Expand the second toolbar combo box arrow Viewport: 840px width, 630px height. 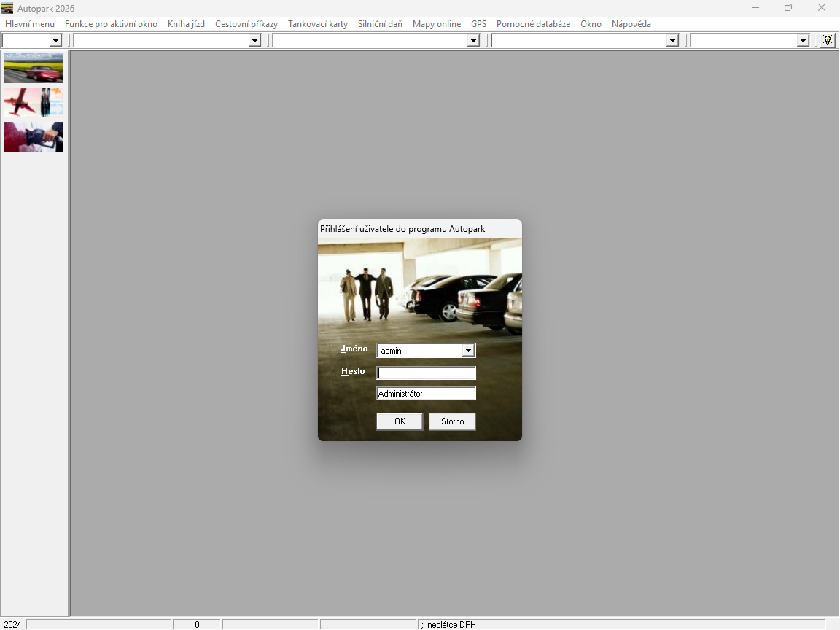coord(254,41)
